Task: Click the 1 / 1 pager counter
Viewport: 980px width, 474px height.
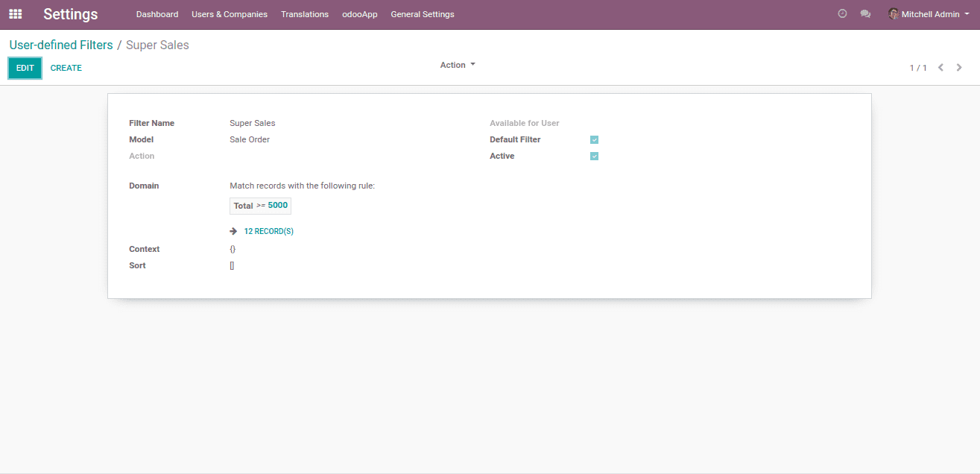Action: click(x=918, y=68)
